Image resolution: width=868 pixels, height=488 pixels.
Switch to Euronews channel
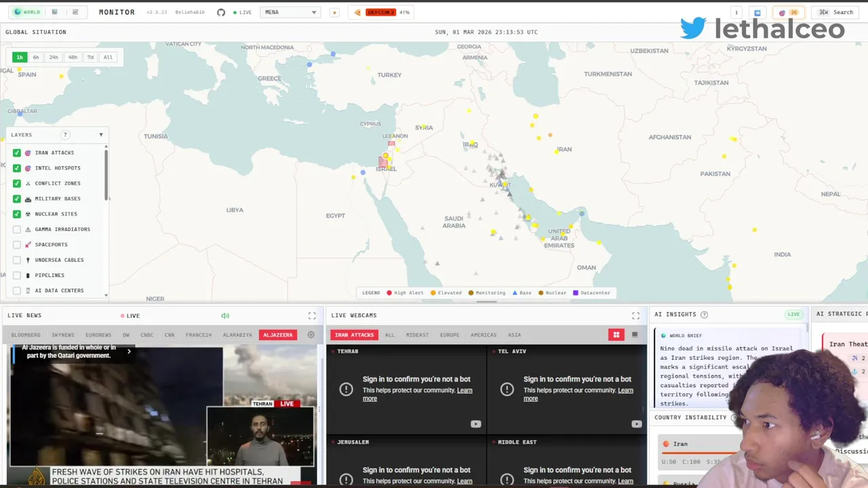click(x=98, y=335)
